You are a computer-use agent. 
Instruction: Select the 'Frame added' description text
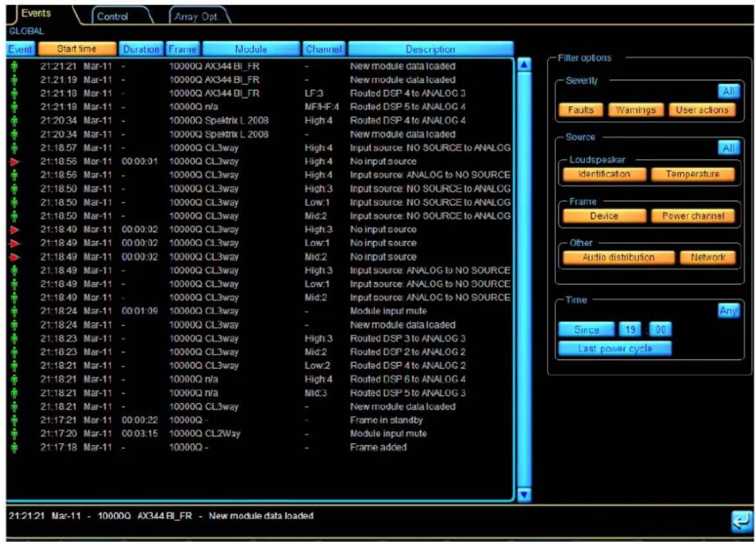[x=378, y=447]
